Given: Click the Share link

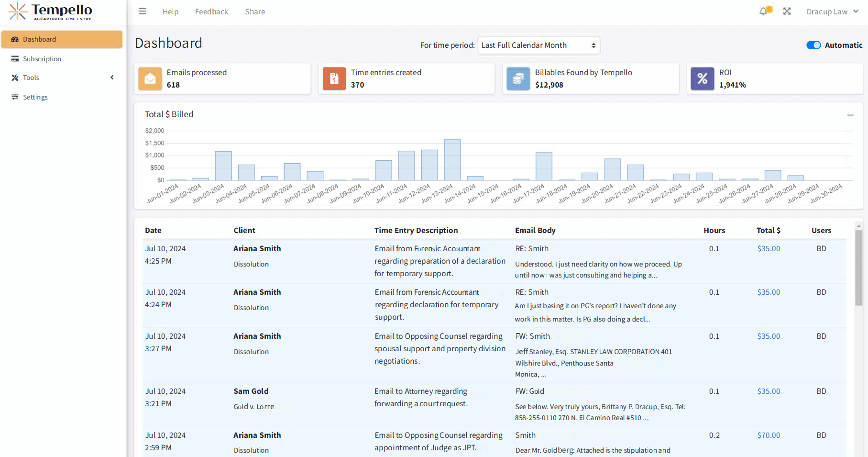Looking at the screenshot, I should pos(255,11).
